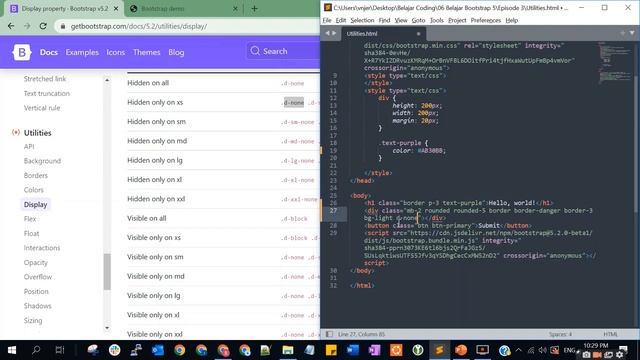
Task: Open the Interactions sidebar link
Action: tap(42, 248)
